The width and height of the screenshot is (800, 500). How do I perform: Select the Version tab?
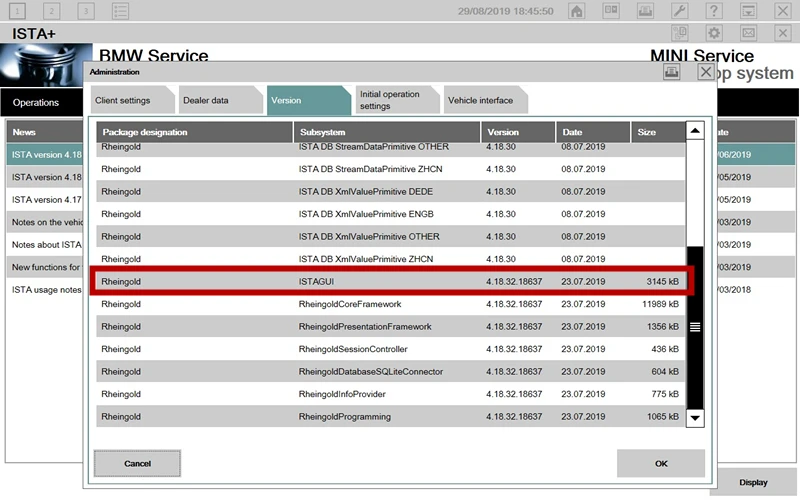click(x=308, y=100)
